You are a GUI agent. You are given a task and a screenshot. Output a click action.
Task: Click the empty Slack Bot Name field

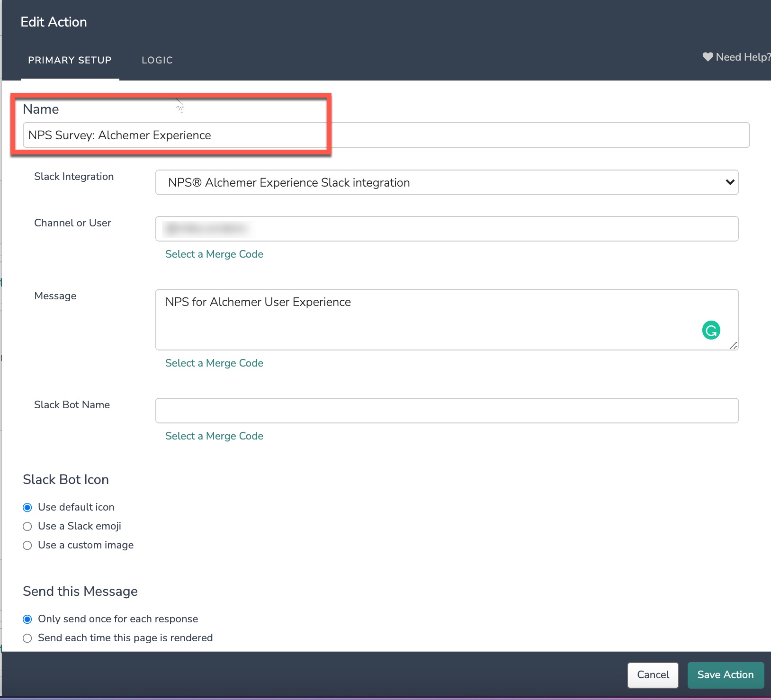pyautogui.click(x=447, y=411)
